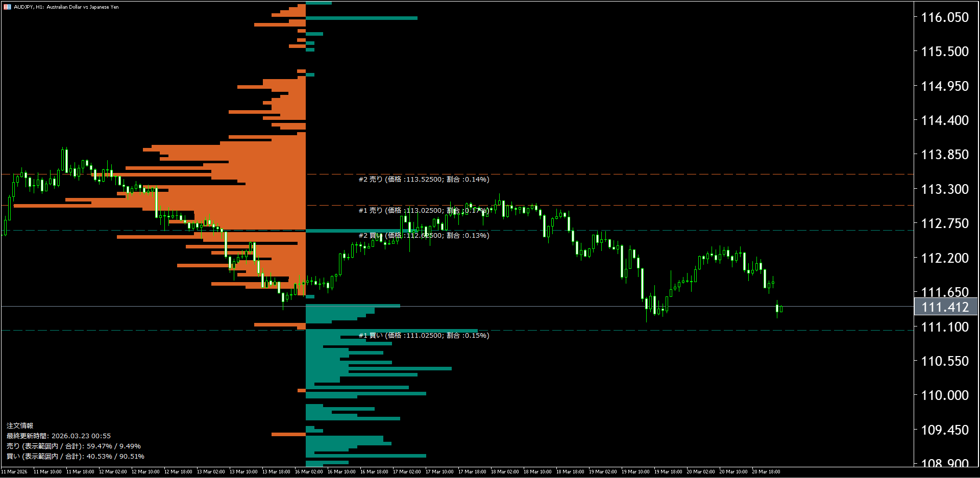Click the current price tag 111.412

point(945,307)
